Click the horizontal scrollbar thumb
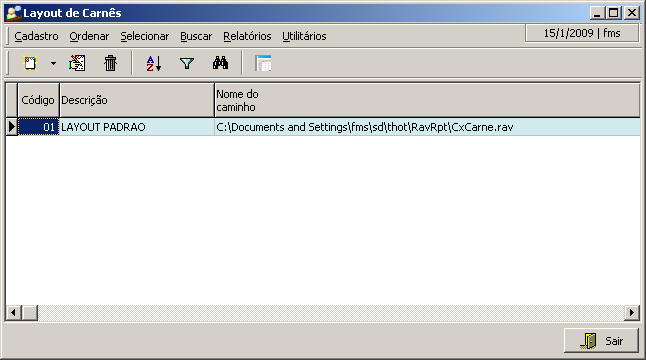Viewport: 646px width, 360px height. pyautogui.click(x=30, y=313)
